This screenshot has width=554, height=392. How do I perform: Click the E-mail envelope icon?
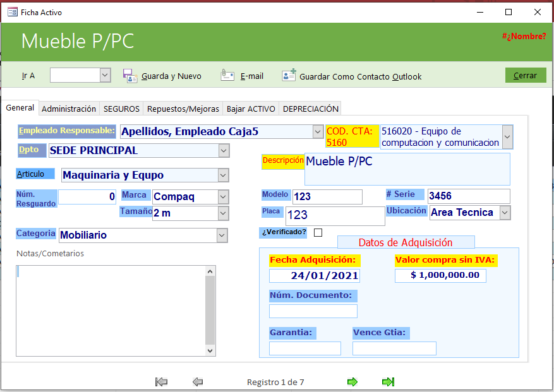(x=227, y=76)
